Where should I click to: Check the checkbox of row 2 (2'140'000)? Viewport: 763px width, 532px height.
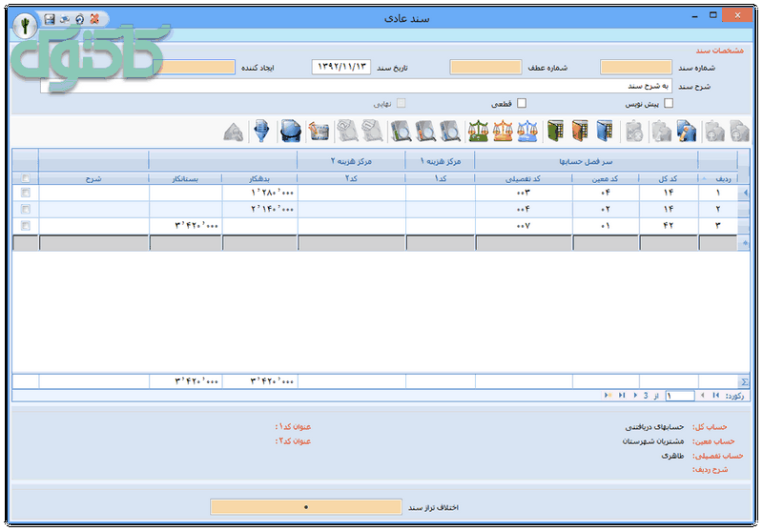click(26, 209)
